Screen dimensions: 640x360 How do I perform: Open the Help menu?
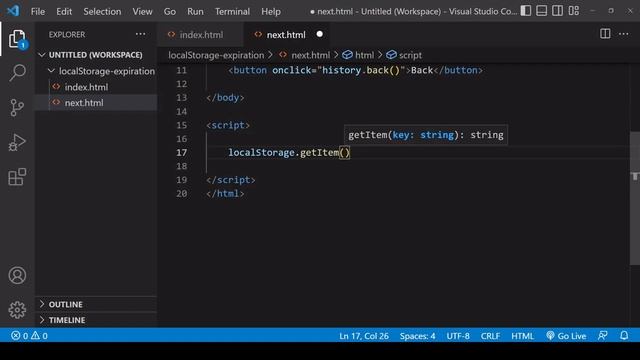click(x=271, y=11)
